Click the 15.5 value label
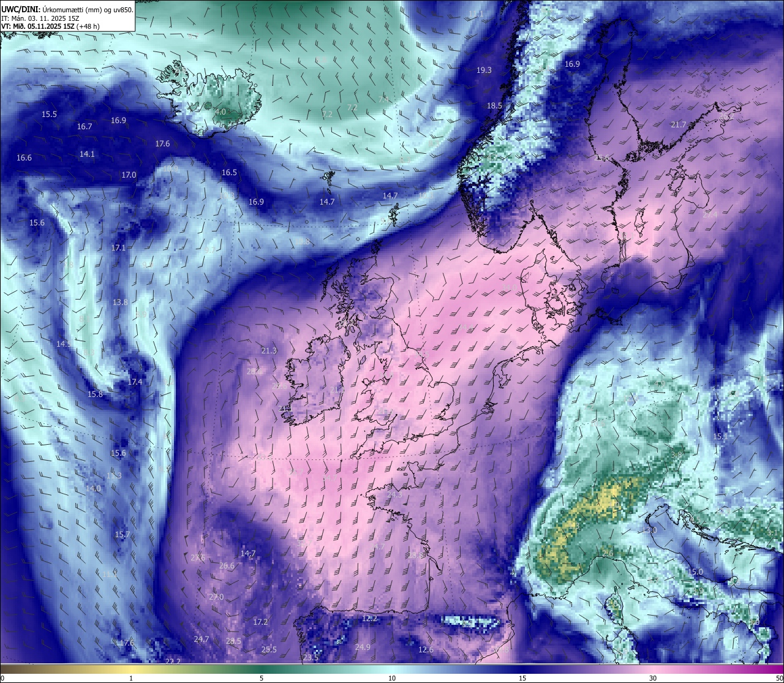 [x=49, y=115]
